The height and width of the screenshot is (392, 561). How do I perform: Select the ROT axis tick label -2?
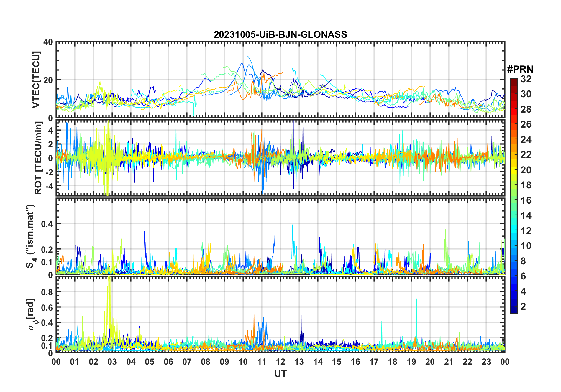pyautogui.click(x=49, y=172)
